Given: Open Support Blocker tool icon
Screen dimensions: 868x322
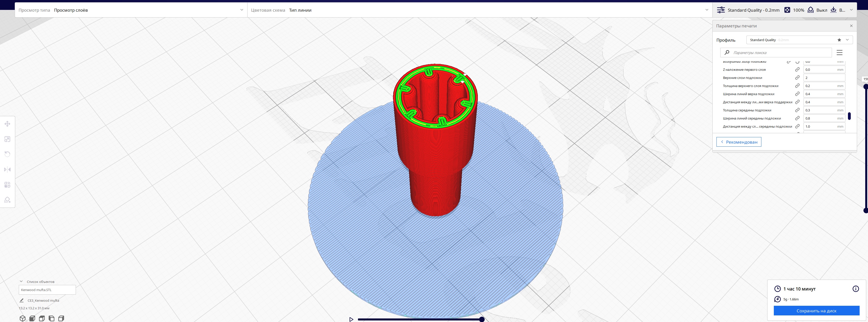Looking at the screenshot, I should (x=7, y=200).
